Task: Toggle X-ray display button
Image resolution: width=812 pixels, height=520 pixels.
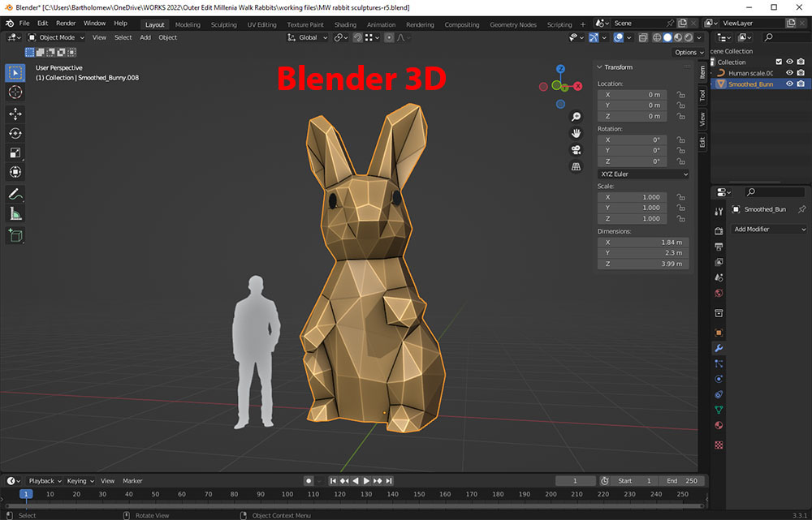Action: point(642,37)
